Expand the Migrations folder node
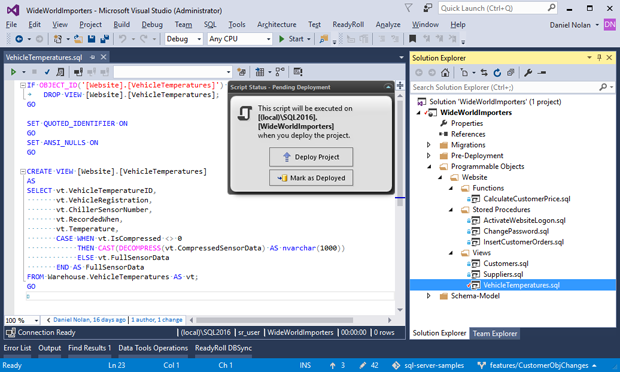 click(x=429, y=145)
